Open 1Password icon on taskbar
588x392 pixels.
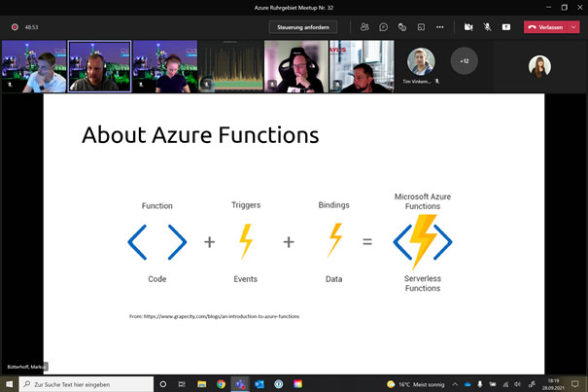278,384
